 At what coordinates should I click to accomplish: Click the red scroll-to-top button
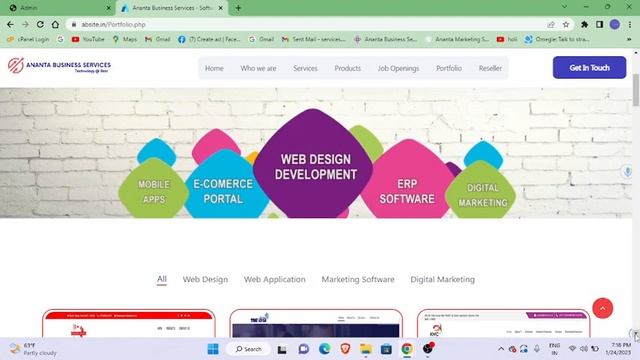point(602,308)
